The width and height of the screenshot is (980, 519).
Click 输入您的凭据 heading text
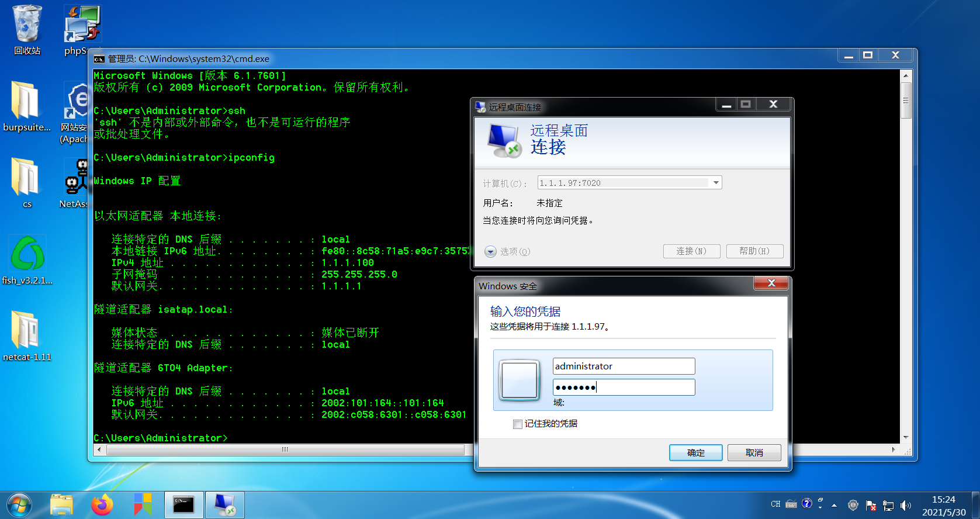point(525,312)
